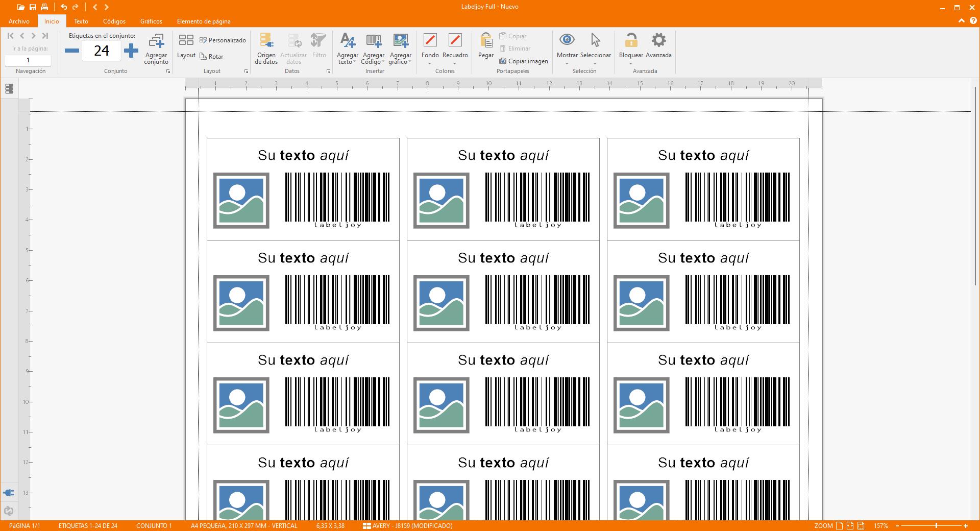
Task: Increase labels in set with plus
Action: coord(131,51)
